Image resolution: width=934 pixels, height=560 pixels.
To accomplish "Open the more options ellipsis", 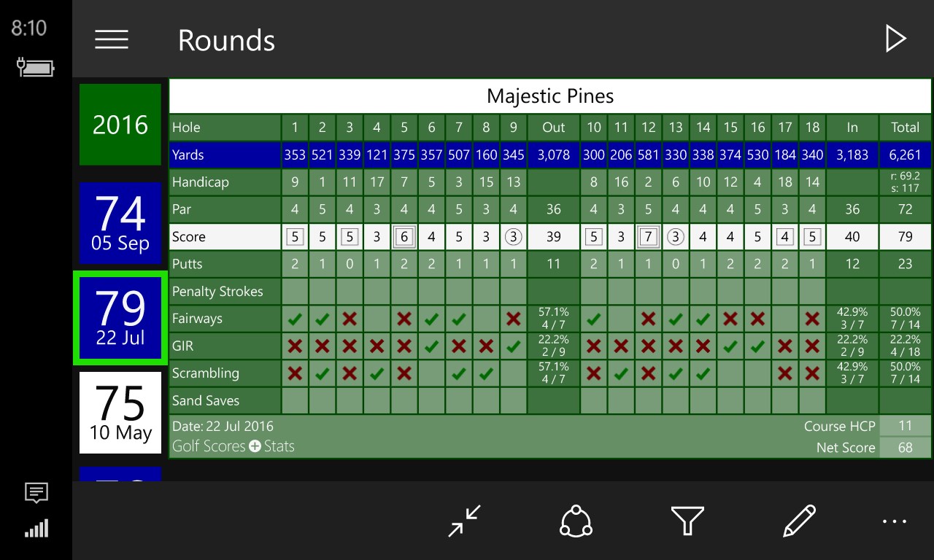I will click(895, 521).
